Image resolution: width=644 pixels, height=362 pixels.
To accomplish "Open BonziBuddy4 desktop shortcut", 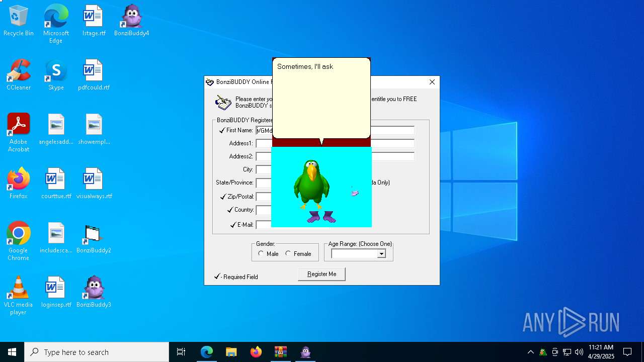I will tap(131, 21).
